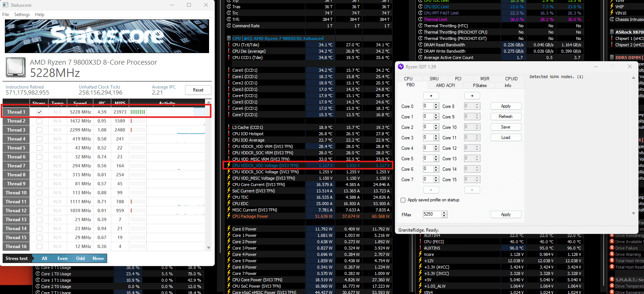644x294 pixels.
Task: Click the thermometer icon beside Core7 (CCD1)
Action: (229, 115)
